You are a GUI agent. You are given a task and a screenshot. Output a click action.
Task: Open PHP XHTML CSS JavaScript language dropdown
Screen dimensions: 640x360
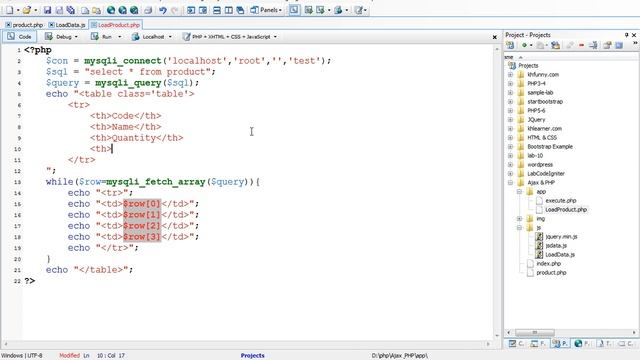click(x=230, y=37)
